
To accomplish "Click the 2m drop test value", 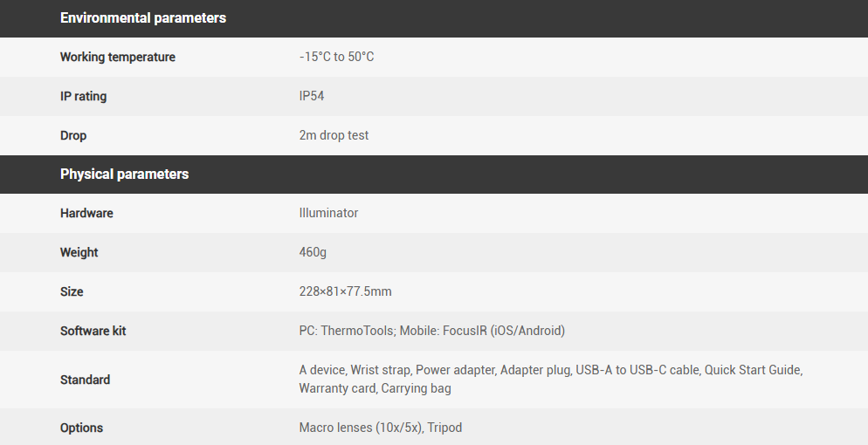I will pos(334,136).
